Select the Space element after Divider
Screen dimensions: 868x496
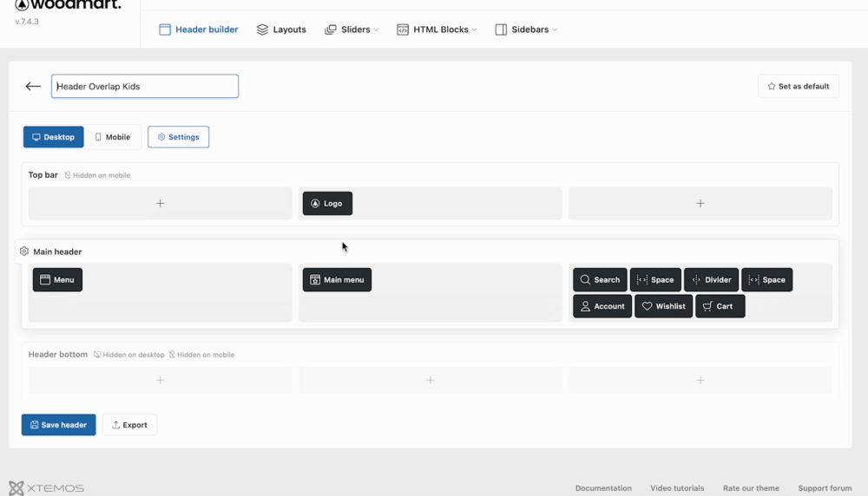[x=767, y=280]
